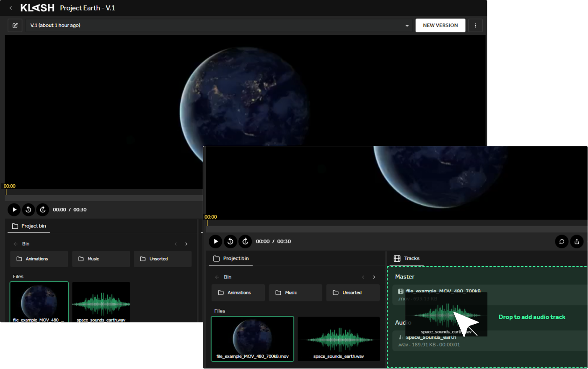This screenshot has width=588, height=369.
Task: Select file_example_MOV_480_700kB.mov thumbnail
Action: click(x=252, y=338)
